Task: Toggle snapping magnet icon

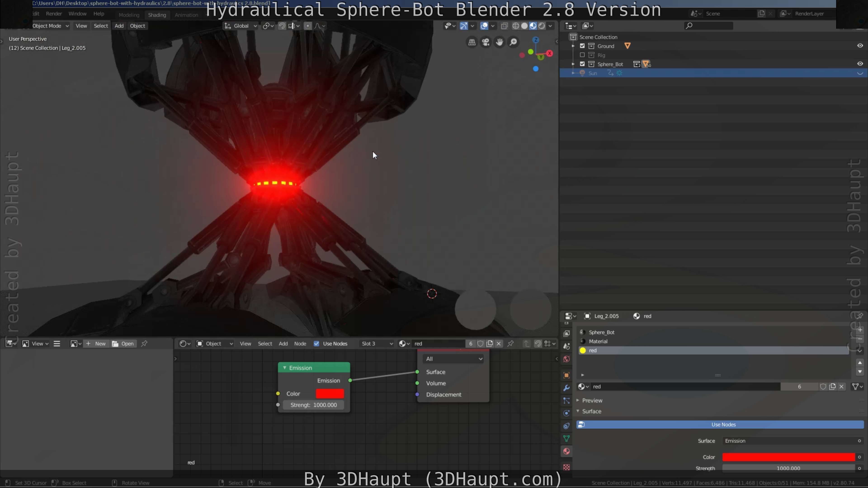Action: [282, 26]
